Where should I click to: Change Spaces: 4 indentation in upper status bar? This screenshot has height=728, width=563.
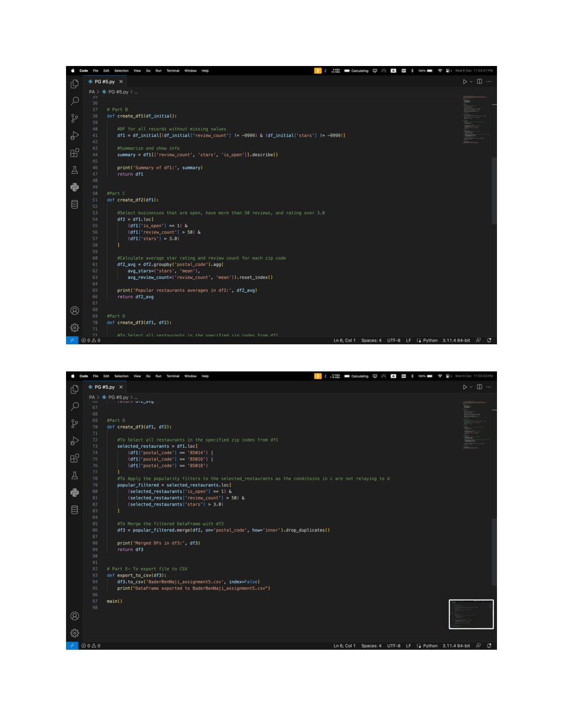click(x=372, y=340)
